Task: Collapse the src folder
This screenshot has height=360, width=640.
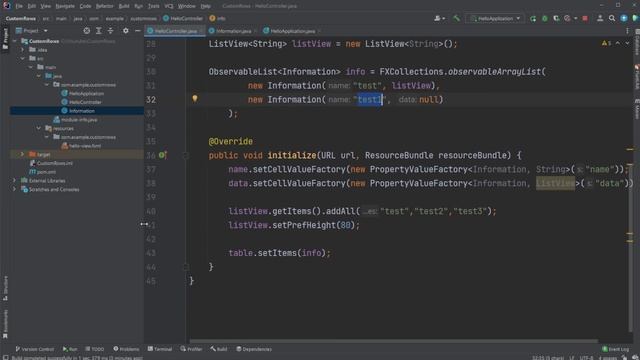Action: (x=23, y=58)
